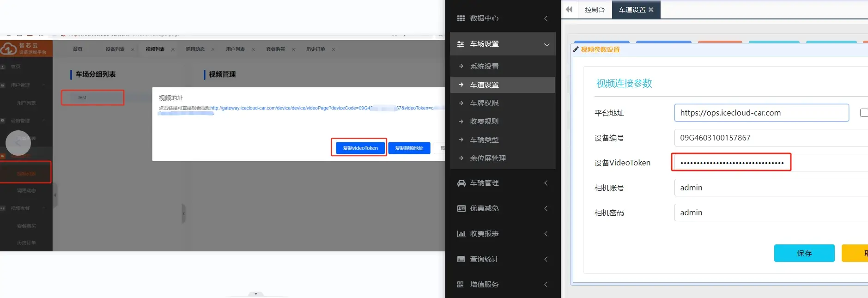Select 用户列表 in left dark sidebar
Image resolution: width=868 pixels, height=298 pixels.
coord(26,103)
